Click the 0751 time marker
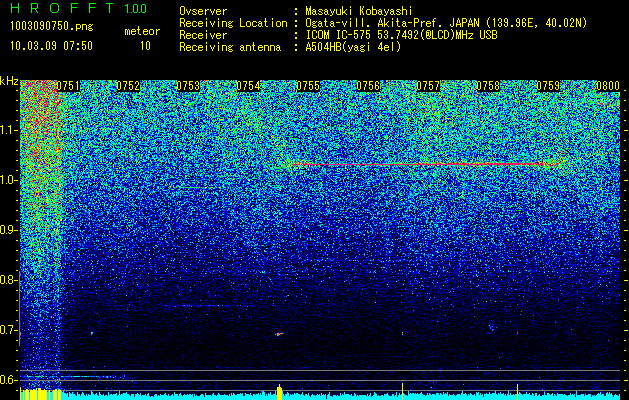629x400 pixels. [68, 86]
